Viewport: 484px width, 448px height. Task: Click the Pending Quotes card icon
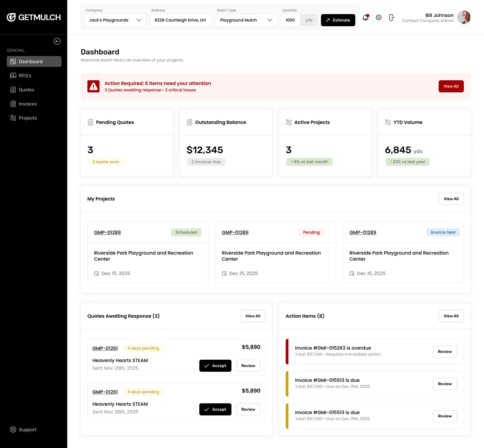[x=90, y=122]
